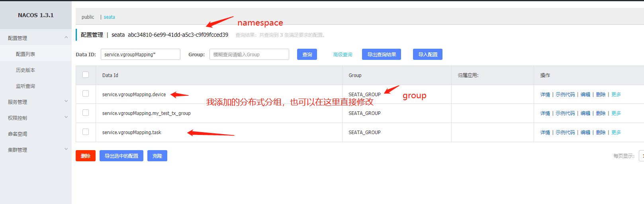Toggle the select-all checkbox in table header
The height and width of the screenshot is (204, 644).
[86, 75]
